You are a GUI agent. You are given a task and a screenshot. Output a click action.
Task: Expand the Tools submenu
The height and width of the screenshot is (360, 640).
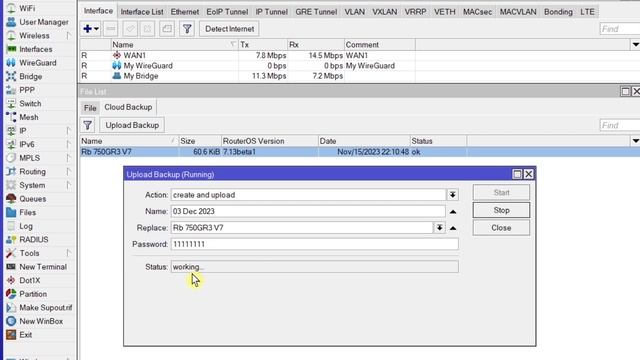click(x=68, y=253)
